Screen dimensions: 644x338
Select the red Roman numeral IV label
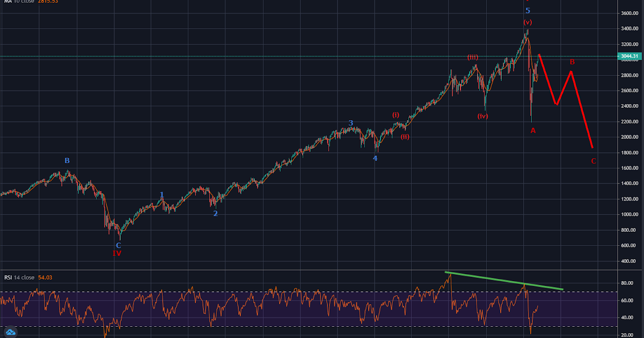tap(116, 253)
